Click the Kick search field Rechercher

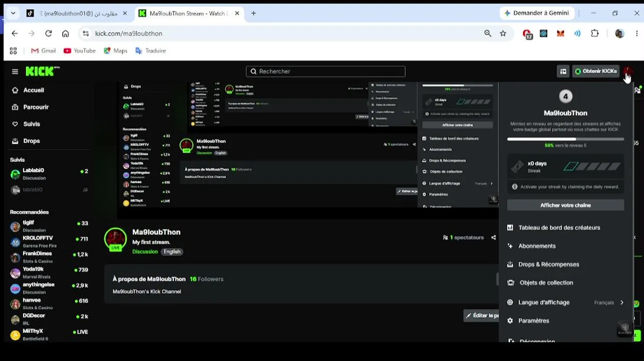coord(326,71)
